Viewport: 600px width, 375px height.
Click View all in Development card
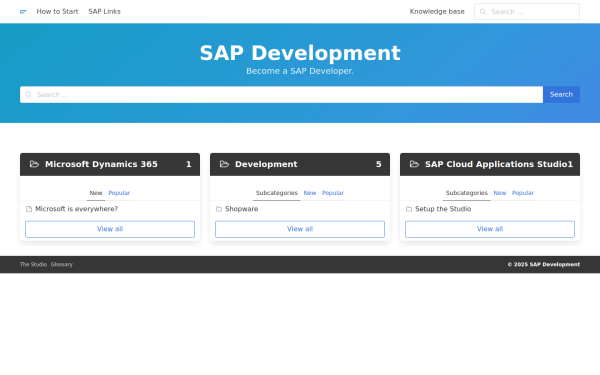(300, 229)
